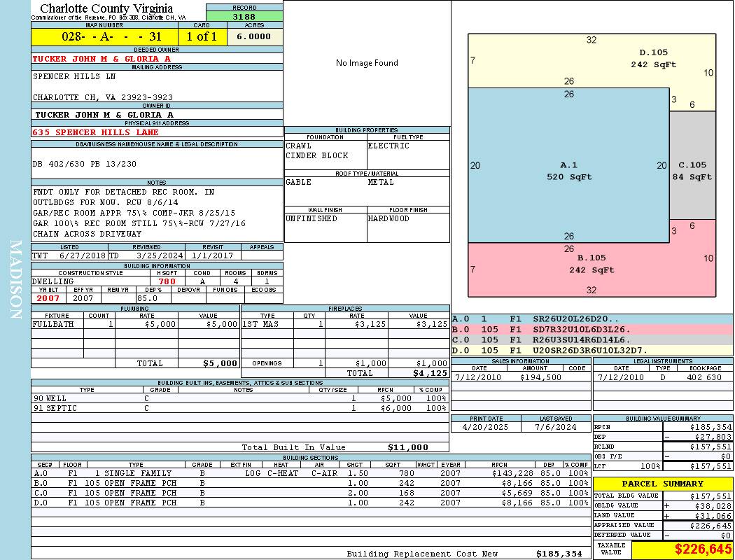Click the plumbing total $5,000
This screenshot has height=560, width=735.
tap(220, 363)
